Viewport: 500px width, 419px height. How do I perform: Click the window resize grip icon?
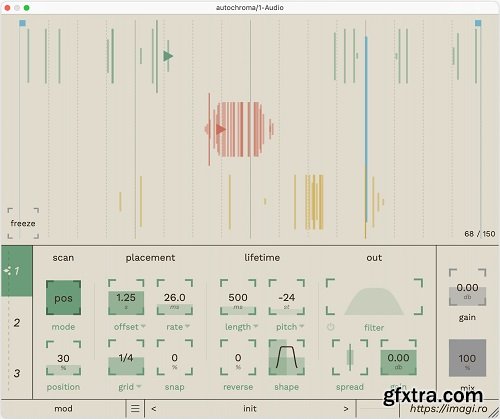click(494, 412)
